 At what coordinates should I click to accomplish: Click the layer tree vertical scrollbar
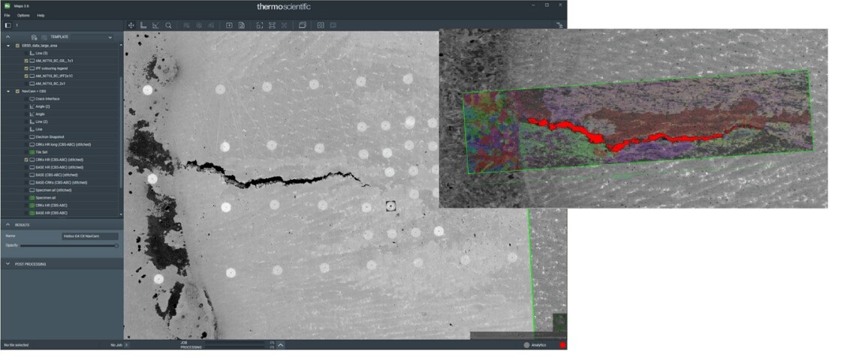[x=121, y=133]
